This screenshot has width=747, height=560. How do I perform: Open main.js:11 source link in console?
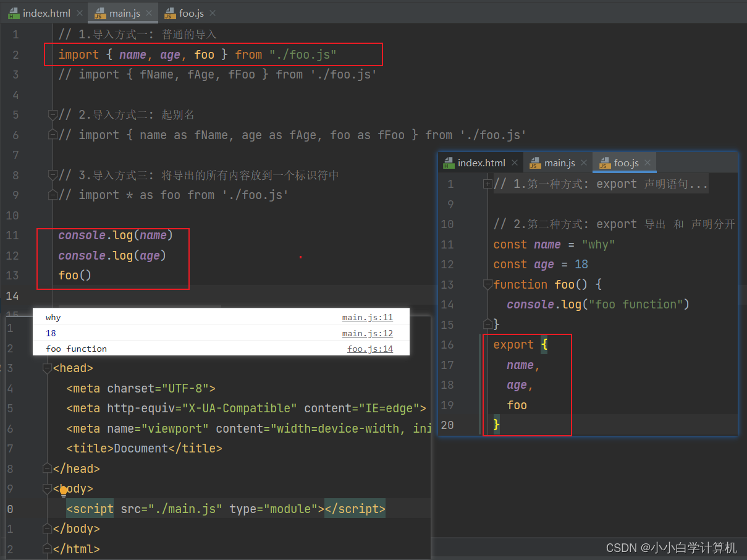(368, 318)
